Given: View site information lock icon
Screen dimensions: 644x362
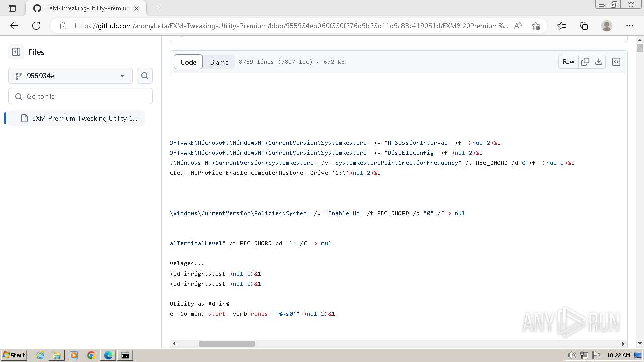Looking at the screenshot, I should point(63,26).
